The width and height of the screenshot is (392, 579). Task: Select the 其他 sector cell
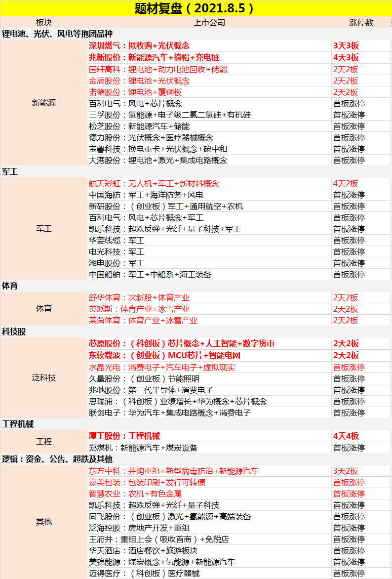point(44,522)
